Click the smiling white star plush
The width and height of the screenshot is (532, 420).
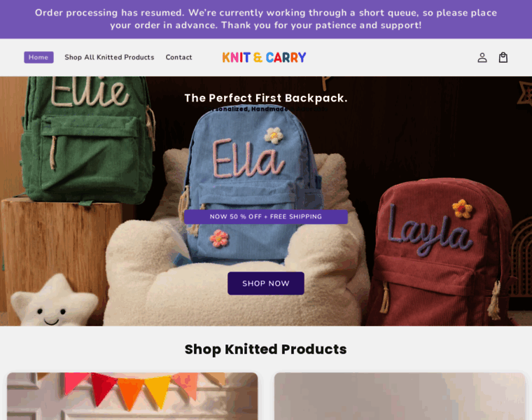pyautogui.click(x=54, y=300)
